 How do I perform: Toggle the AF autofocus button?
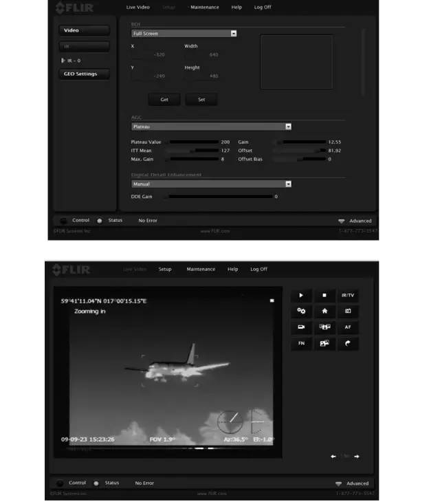(347, 327)
